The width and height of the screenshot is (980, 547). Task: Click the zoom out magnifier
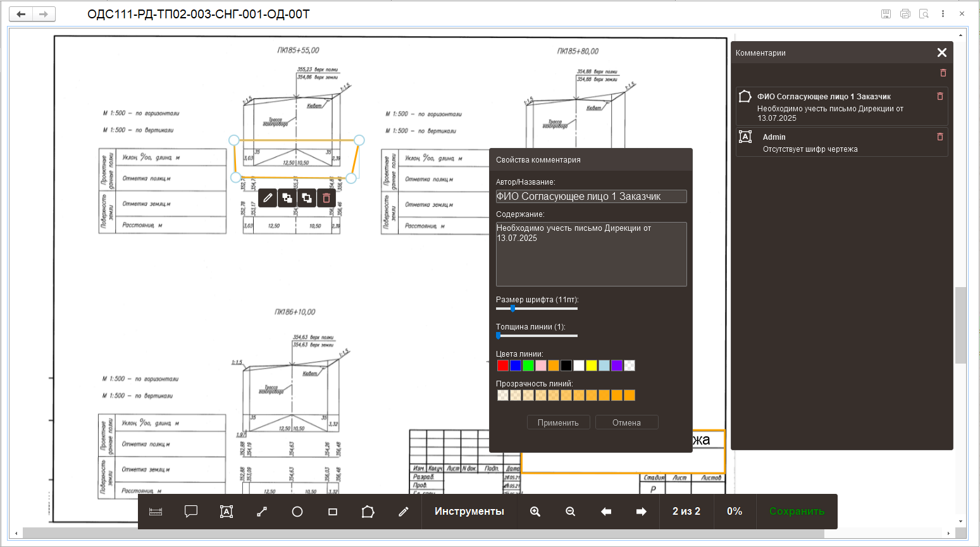pyautogui.click(x=571, y=512)
